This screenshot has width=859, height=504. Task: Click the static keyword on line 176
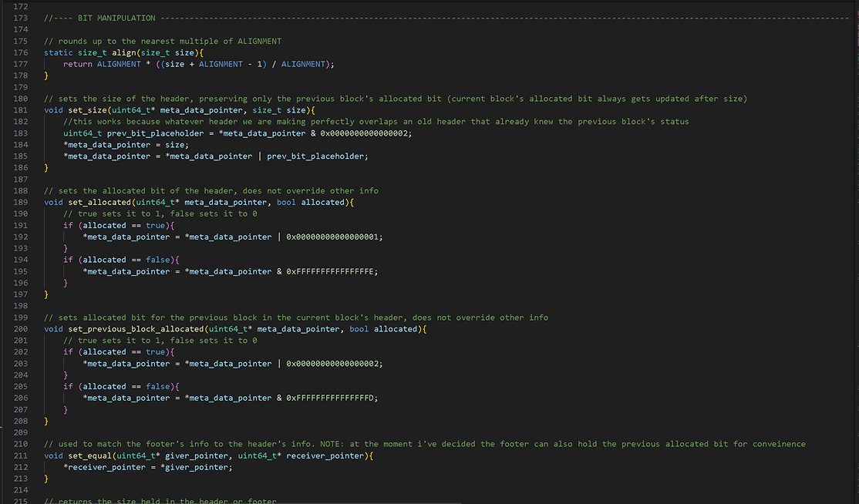pos(59,52)
